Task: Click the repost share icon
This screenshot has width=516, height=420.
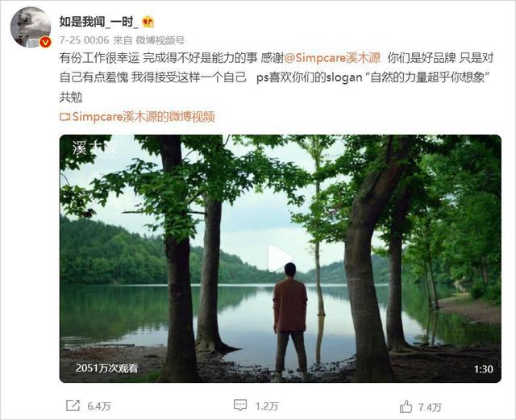Action: (x=73, y=405)
